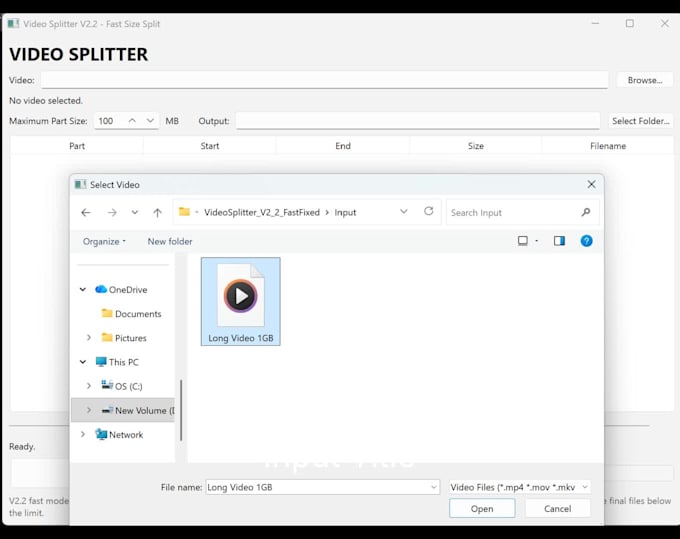Maximize the Video Splitter window
The image size is (680, 539).
point(630,23)
